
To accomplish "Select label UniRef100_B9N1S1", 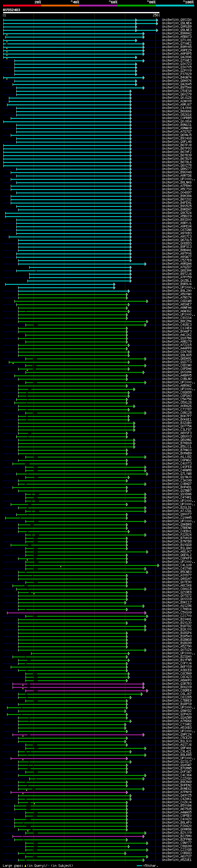I will pyautogui.click(x=177, y=125).
